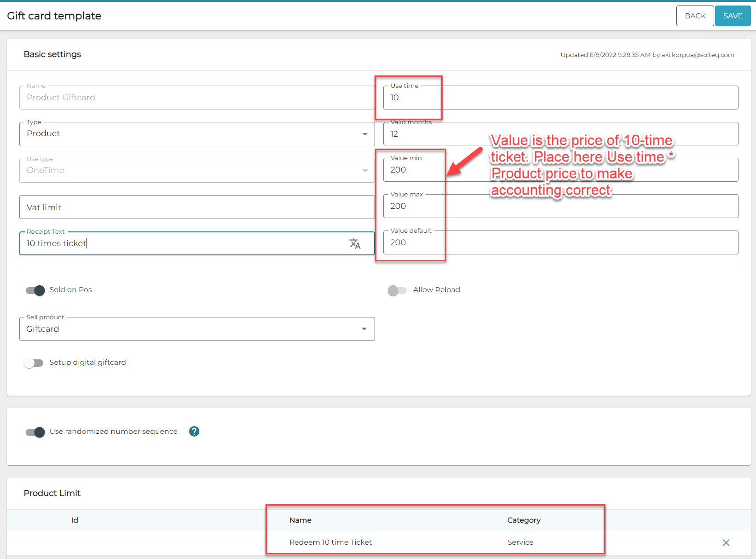Toggle Use randomized number sequence off
This screenshot has width=756, height=559.
click(x=35, y=432)
